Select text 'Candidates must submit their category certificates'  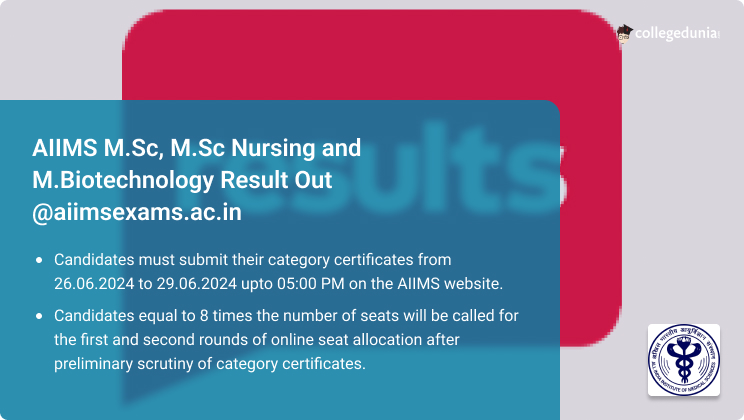(x=233, y=260)
